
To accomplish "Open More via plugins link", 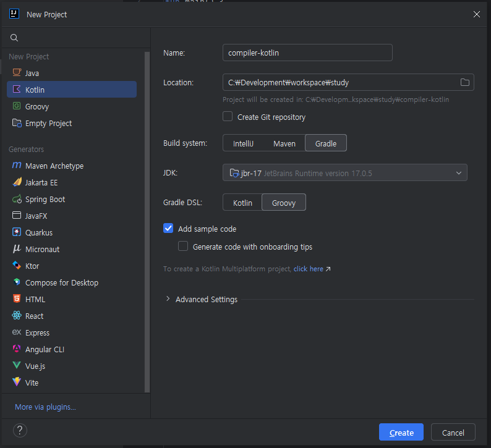I will click(45, 407).
